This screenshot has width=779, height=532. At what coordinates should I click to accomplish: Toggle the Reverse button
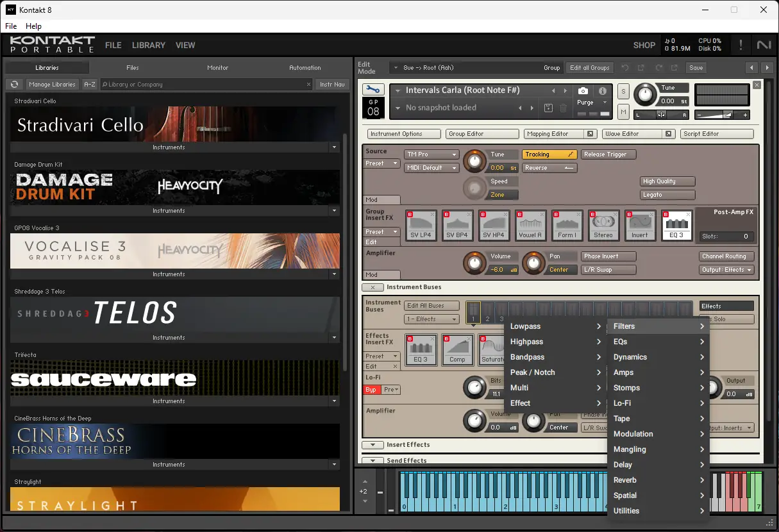point(549,168)
